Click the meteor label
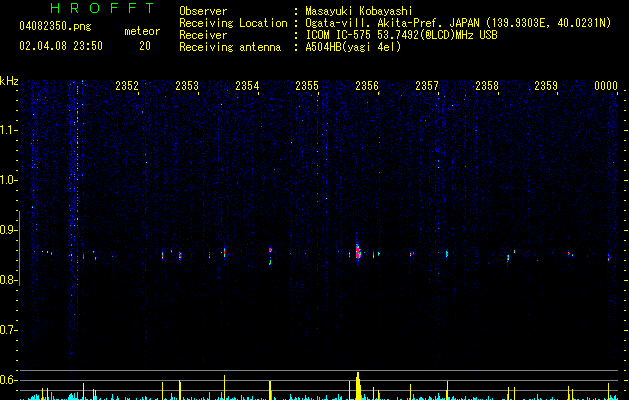This screenshot has width=629, height=400. pyautogui.click(x=142, y=31)
